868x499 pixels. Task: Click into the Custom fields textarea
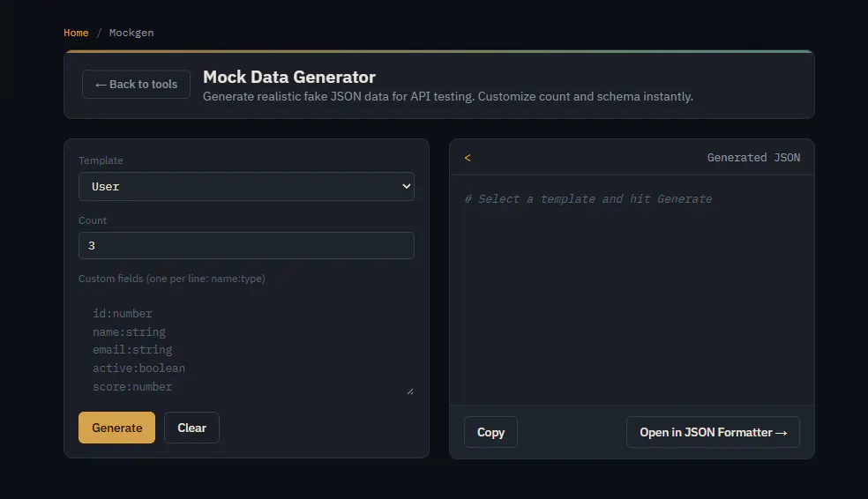click(246, 344)
